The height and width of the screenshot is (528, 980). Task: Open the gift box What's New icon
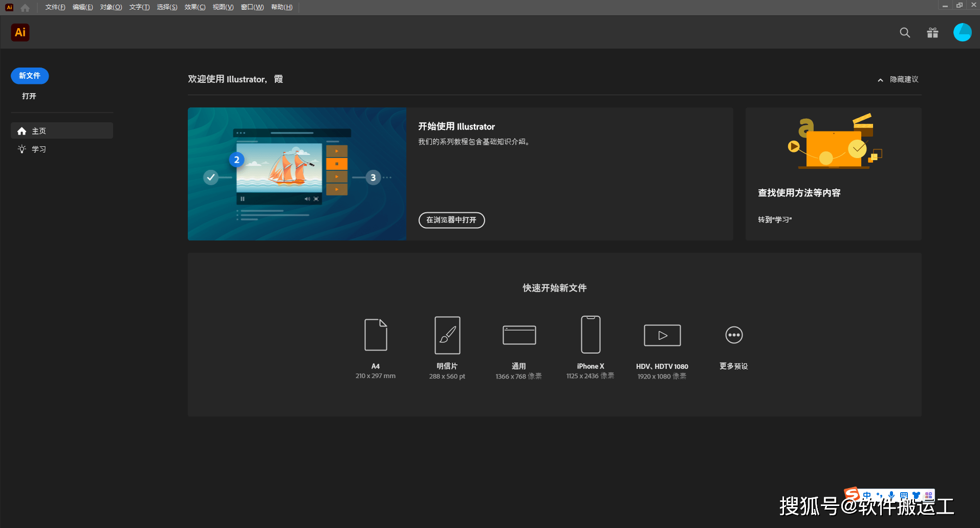pos(932,33)
